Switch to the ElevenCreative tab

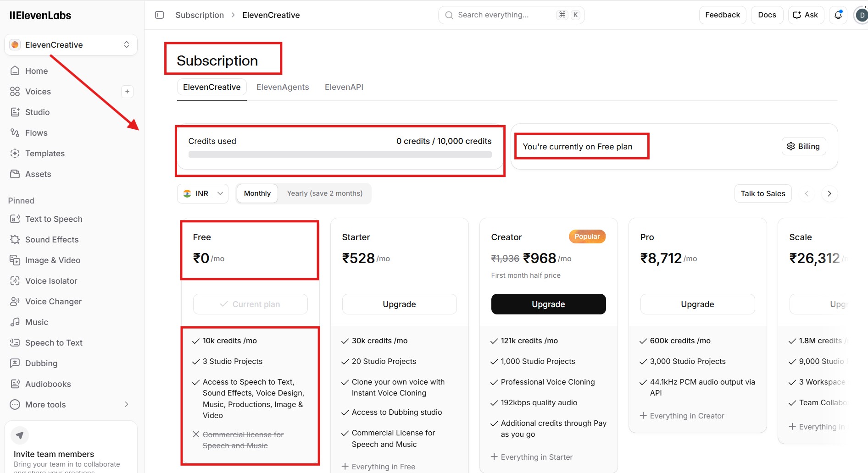[212, 87]
